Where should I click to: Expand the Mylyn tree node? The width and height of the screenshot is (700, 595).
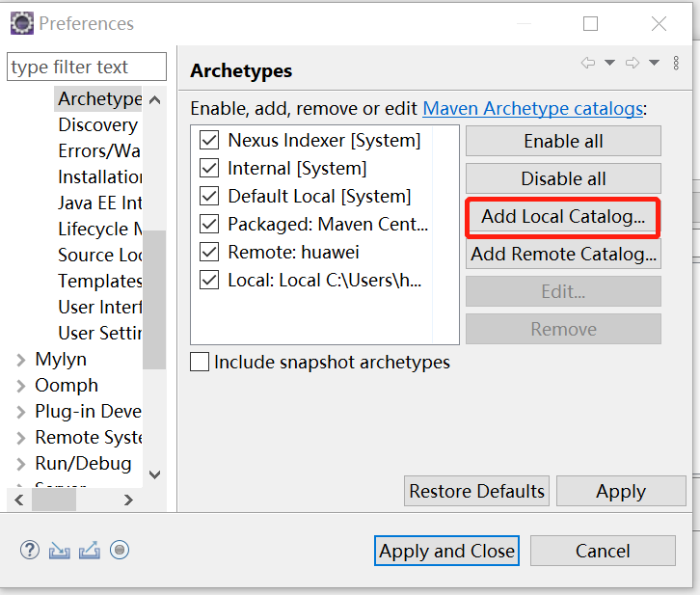(20, 360)
